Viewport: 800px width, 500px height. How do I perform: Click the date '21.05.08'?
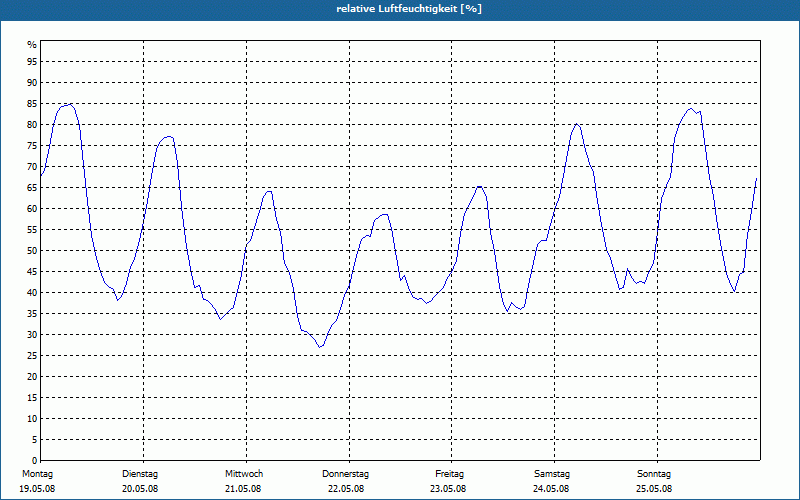243,489
